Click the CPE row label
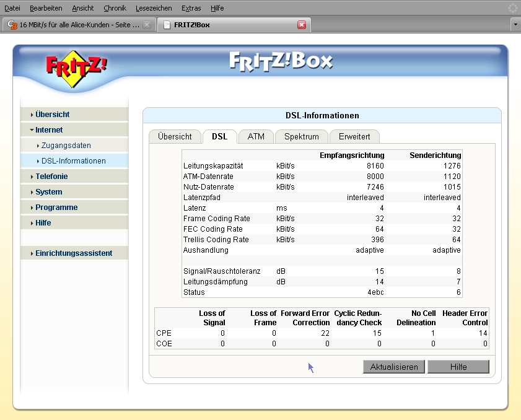Viewport: 521px width, 420px height. point(164,333)
